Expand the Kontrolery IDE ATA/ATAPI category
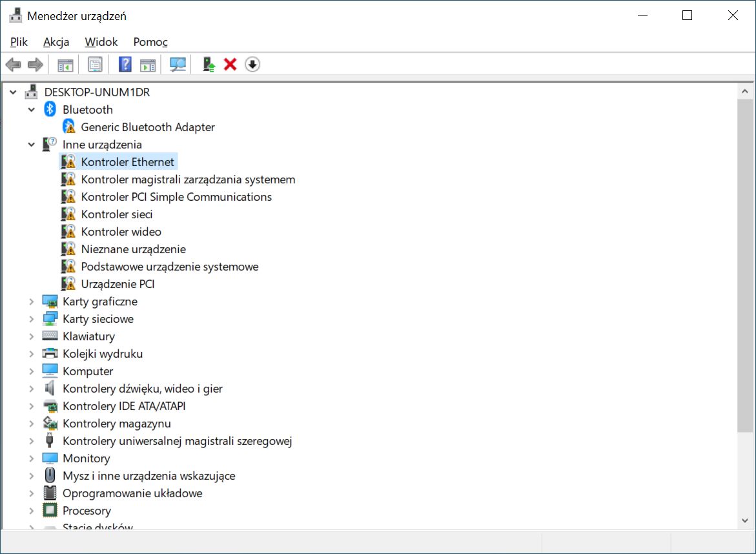The width and height of the screenshot is (756, 554). pos(32,406)
